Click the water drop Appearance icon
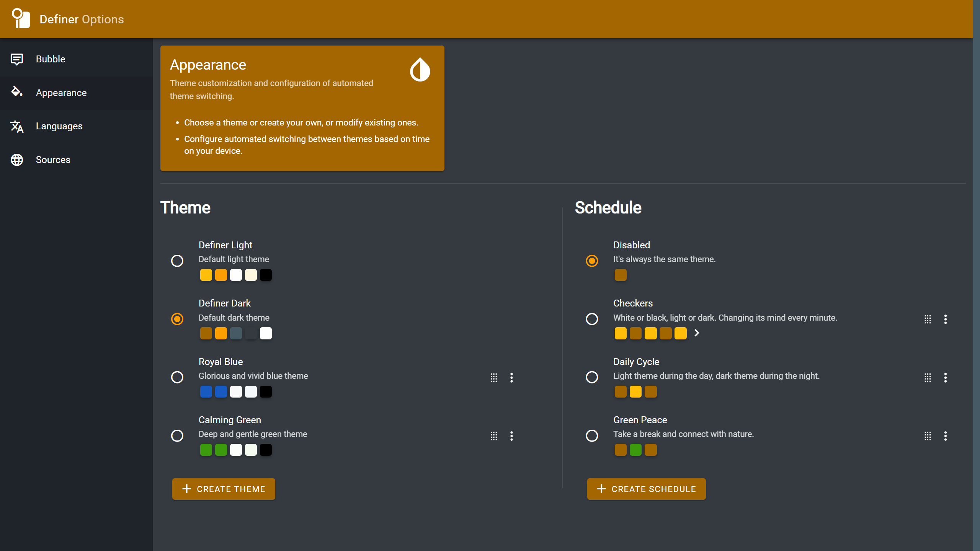 click(420, 69)
